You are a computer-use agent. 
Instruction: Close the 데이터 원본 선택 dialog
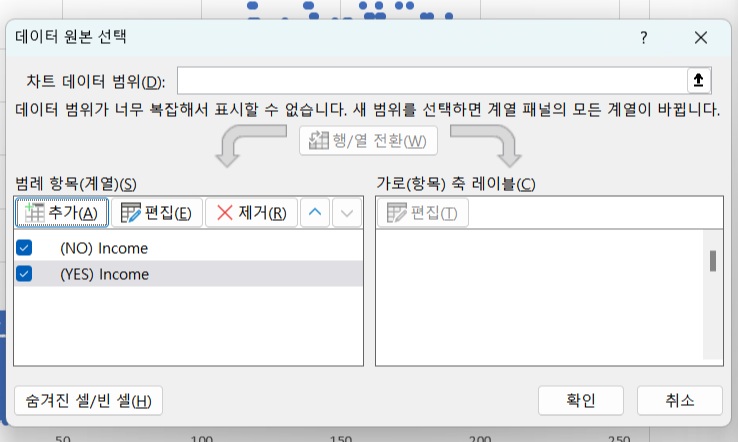(x=701, y=38)
